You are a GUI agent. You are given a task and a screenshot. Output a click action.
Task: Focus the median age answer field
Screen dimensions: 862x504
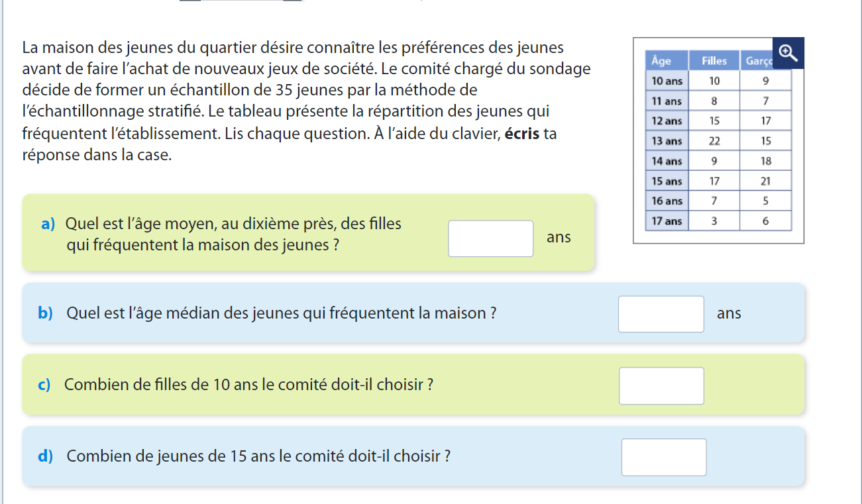(661, 314)
